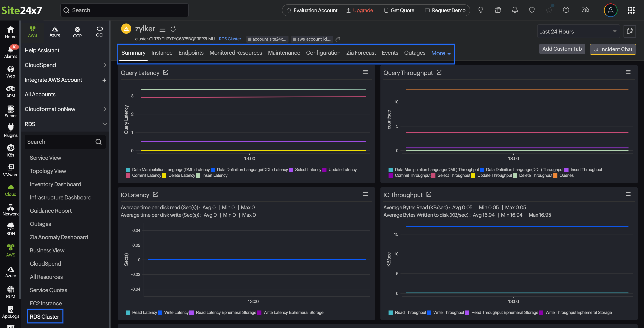Screen dimensions: 644x328
Task: Click the notification bell icon
Action: point(515,10)
